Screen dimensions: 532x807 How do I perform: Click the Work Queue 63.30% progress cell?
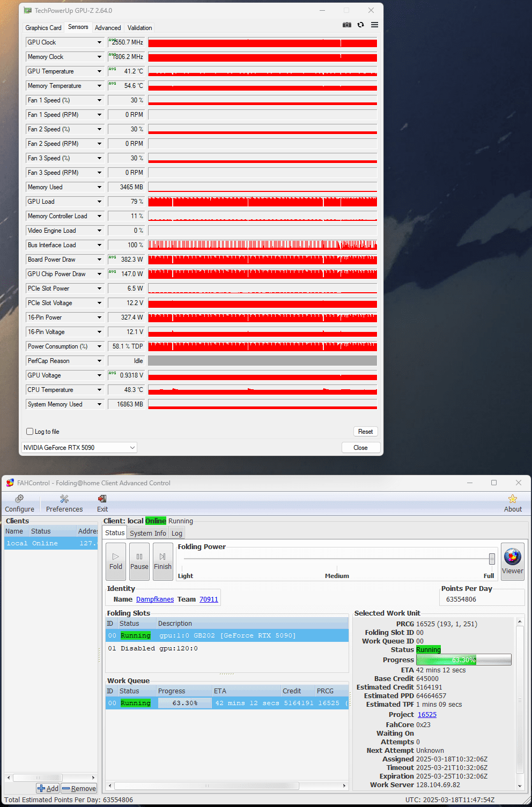185,703
